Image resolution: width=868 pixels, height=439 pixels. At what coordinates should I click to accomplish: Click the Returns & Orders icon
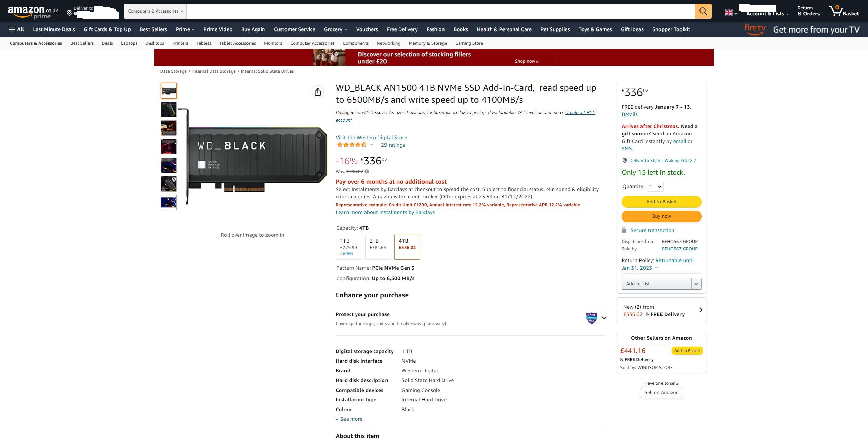[x=807, y=11]
